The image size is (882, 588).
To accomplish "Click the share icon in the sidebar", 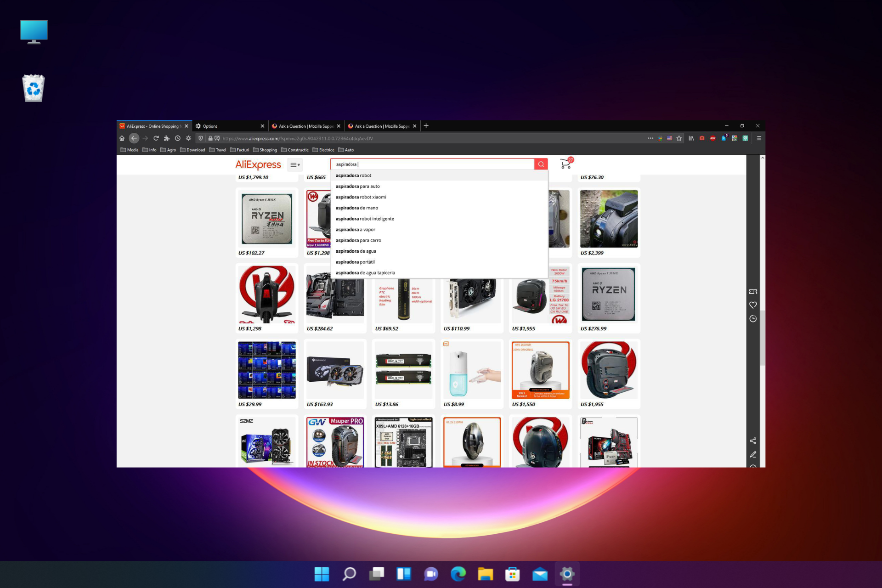I will click(x=753, y=441).
